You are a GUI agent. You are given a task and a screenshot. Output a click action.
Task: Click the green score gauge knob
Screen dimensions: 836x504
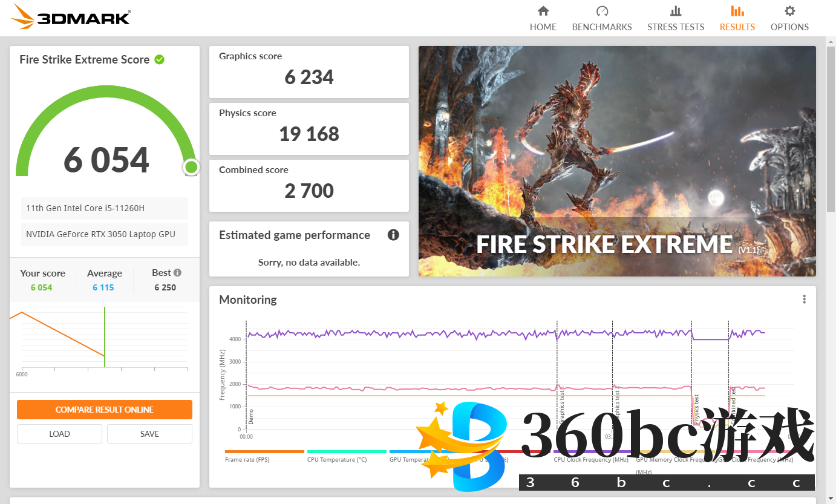[191, 167]
